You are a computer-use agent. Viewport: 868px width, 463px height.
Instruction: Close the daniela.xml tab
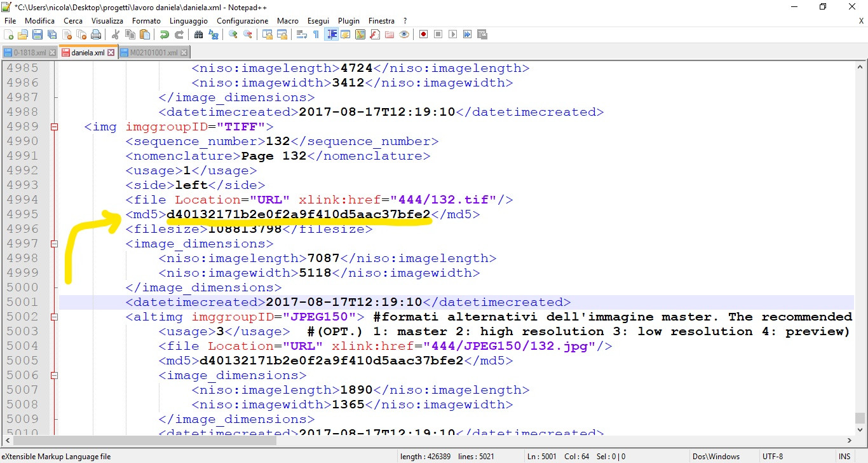111,53
